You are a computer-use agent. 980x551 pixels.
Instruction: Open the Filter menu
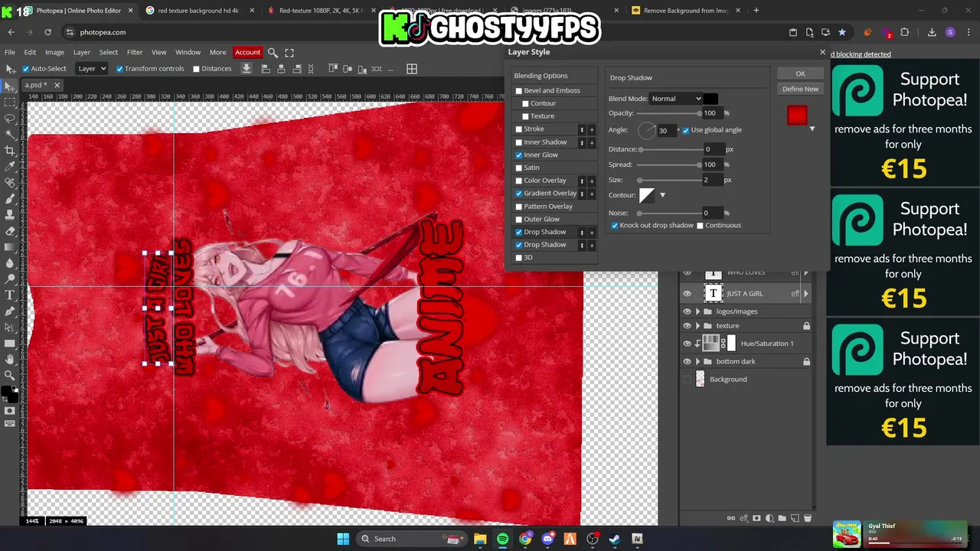coord(135,53)
